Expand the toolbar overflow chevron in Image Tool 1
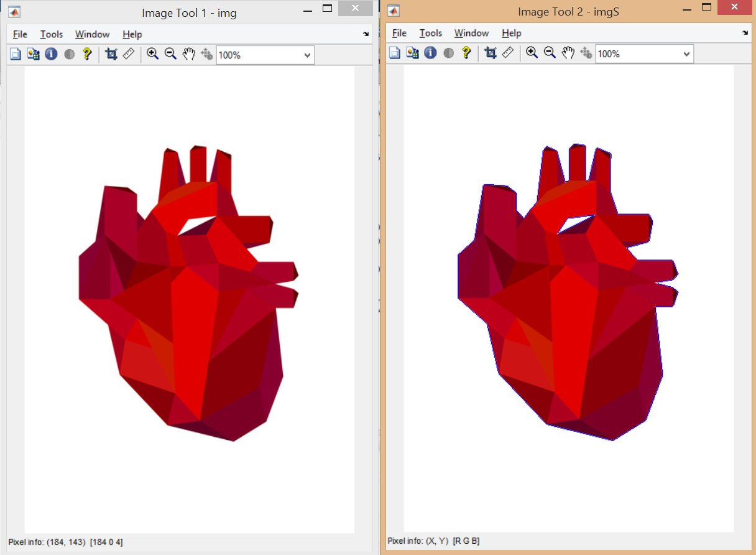The width and height of the screenshot is (756, 555). coord(366,34)
